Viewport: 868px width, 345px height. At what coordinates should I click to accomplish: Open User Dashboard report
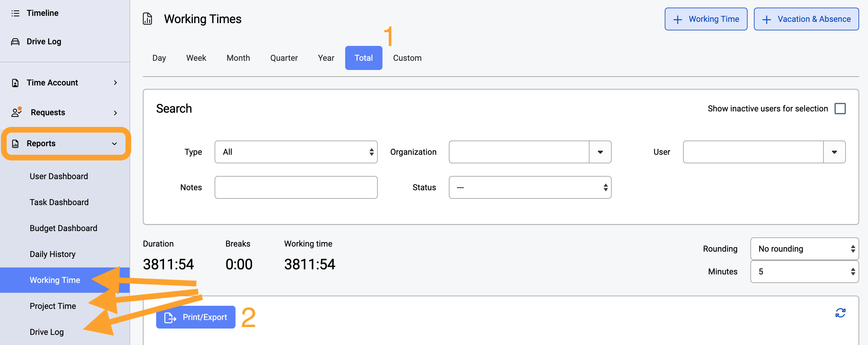click(x=58, y=176)
